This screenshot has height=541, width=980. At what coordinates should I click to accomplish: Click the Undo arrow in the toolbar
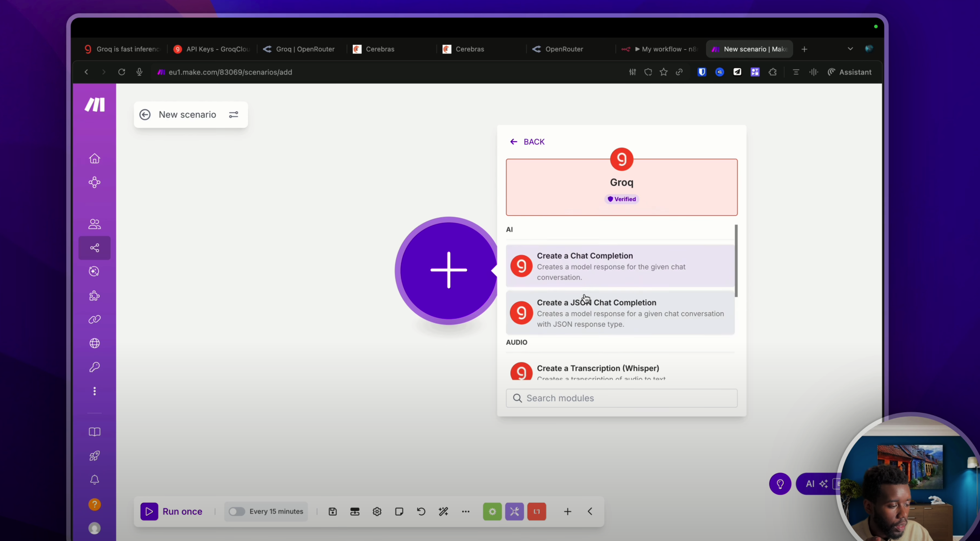[421, 511]
